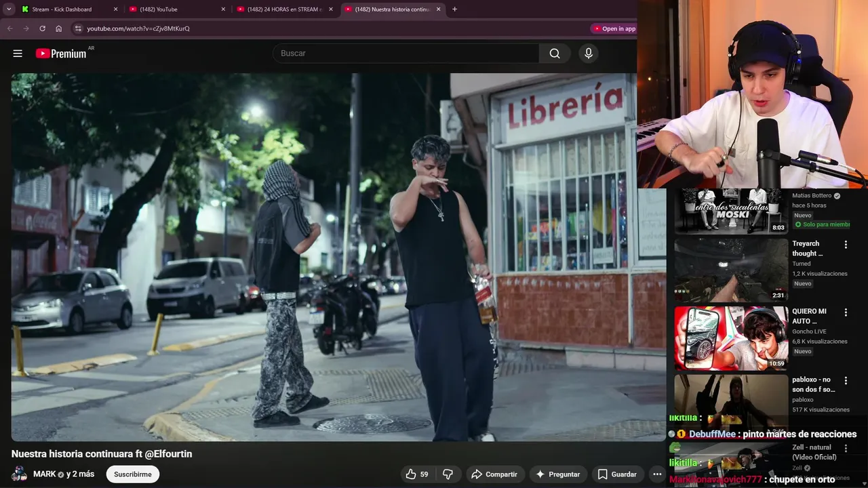868x488 pixels.
Task: Close the (1482) YouTube tab
Action: [223, 9]
